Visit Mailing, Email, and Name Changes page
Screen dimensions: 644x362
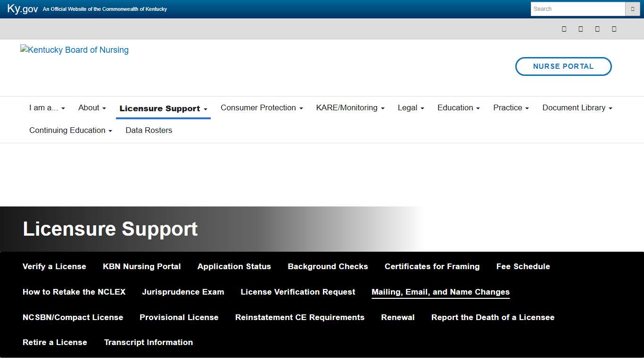440,292
